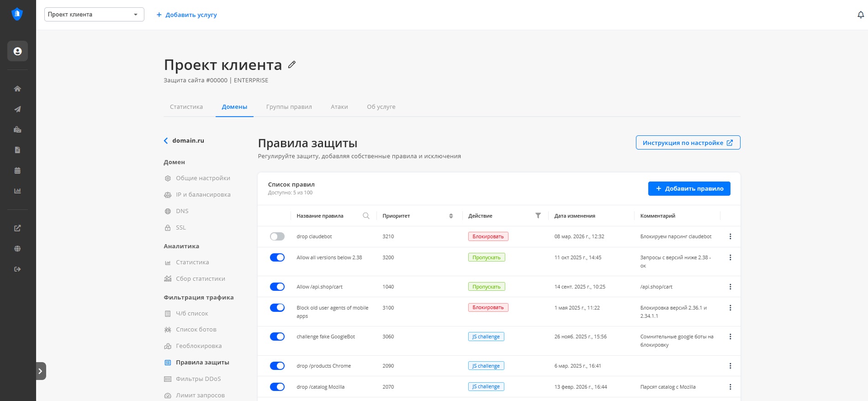Click the Блокировать tag on drop claudebot row
This screenshot has width=868, height=401.
[488, 236]
